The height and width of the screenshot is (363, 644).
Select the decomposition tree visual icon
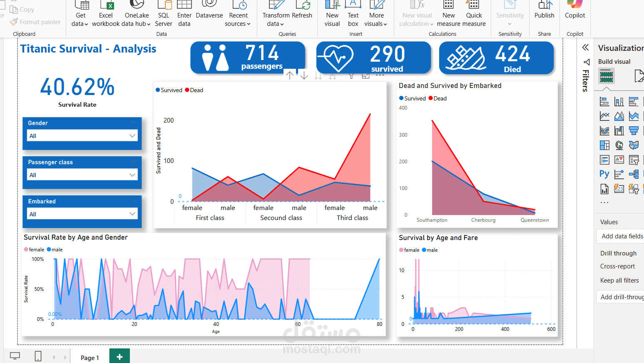click(x=634, y=173)
